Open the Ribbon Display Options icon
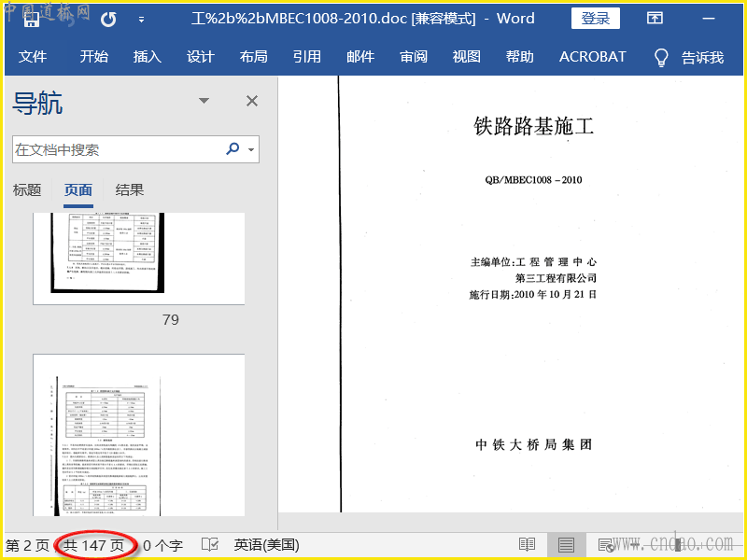The width and height of the screenshot is (747, 560). pyautogui.click(x=655, y=18)
